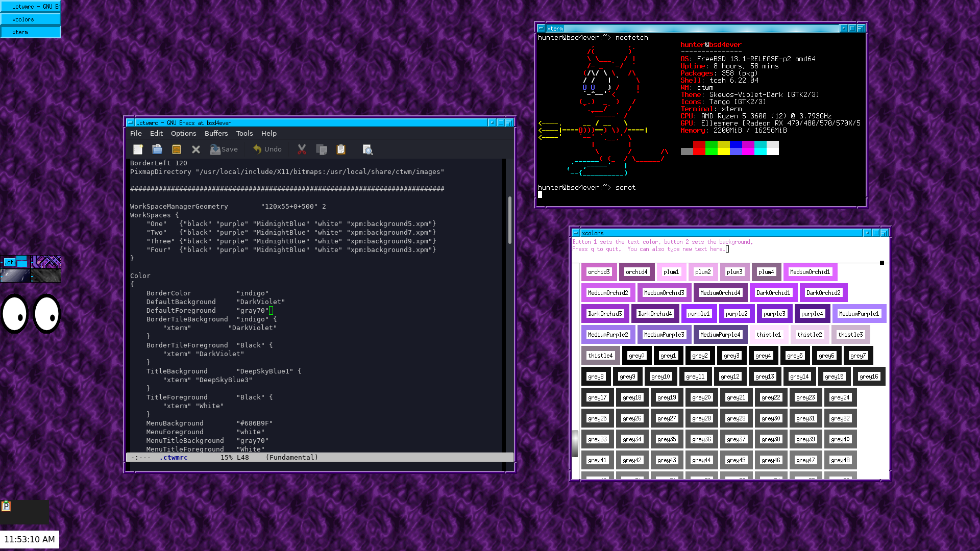Click the New File icon in Emacs toolbar
Image resolution: width=980 pixels, height=551 pixels.
pyautogui.click(x=138, y=149)
